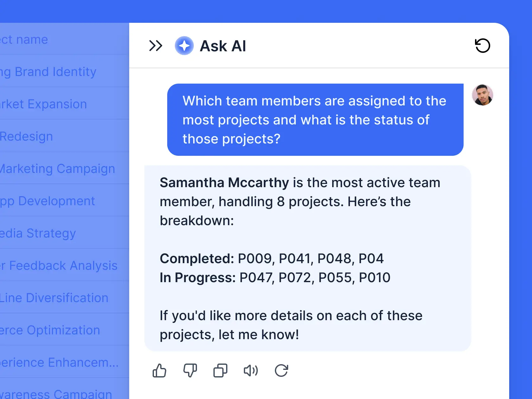532x399 pixels.
Task: Click the blue user question bubble
Action: [x=315, y=120]
